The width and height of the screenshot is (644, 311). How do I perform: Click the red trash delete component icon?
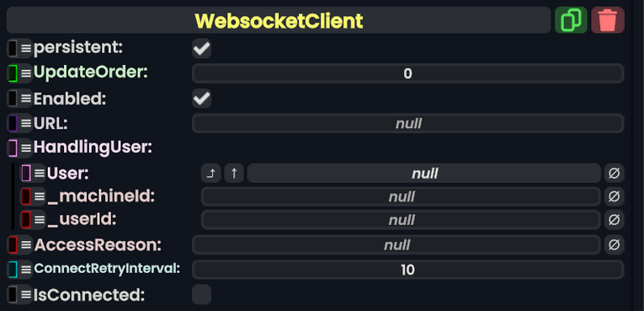click(608, 19)
